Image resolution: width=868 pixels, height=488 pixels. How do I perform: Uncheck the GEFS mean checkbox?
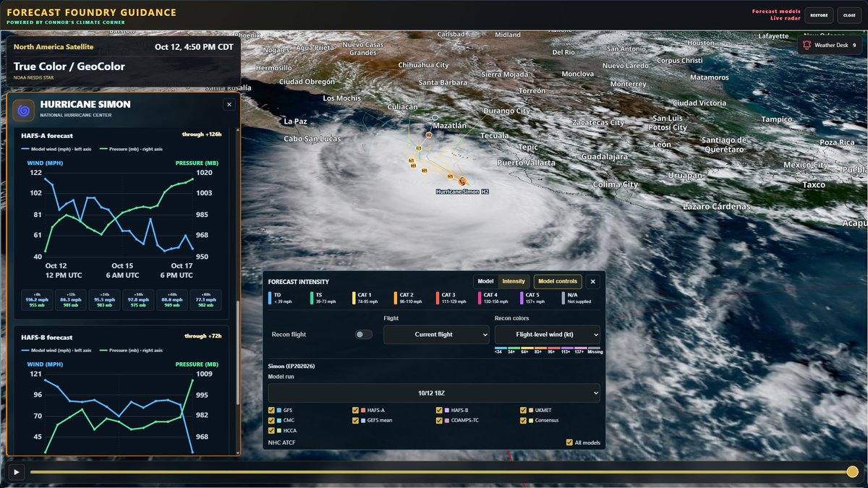pos(356,420)
